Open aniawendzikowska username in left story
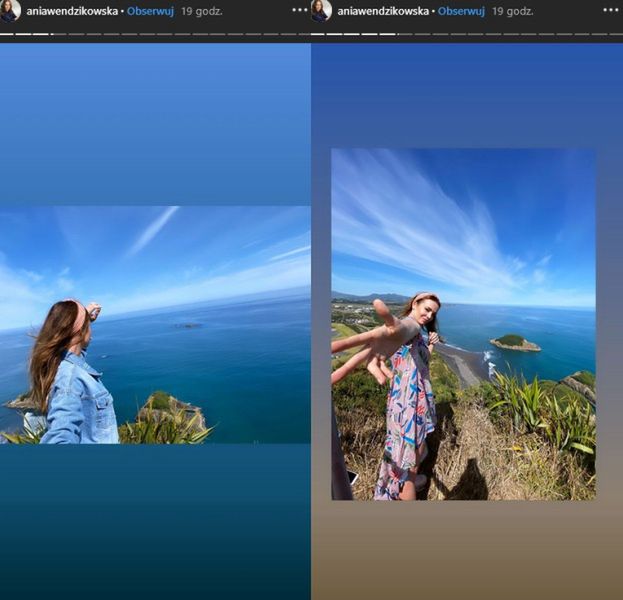 (x=72, y=12)
